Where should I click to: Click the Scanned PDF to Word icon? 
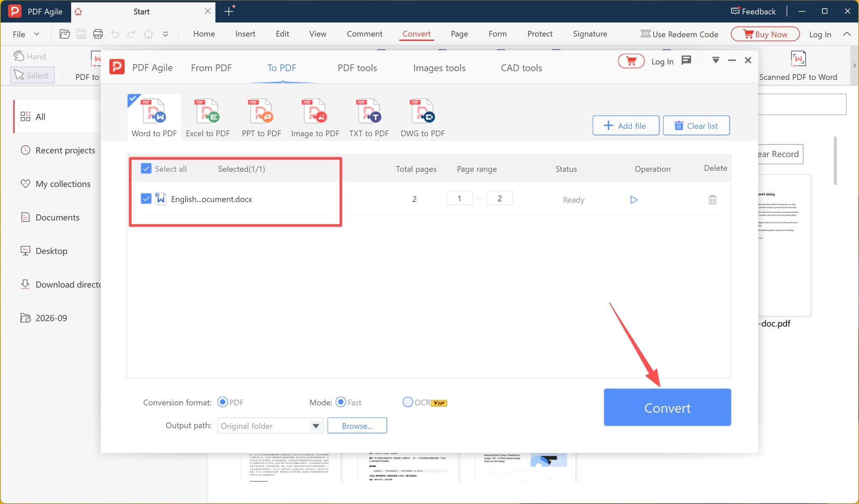coord(798,59)
